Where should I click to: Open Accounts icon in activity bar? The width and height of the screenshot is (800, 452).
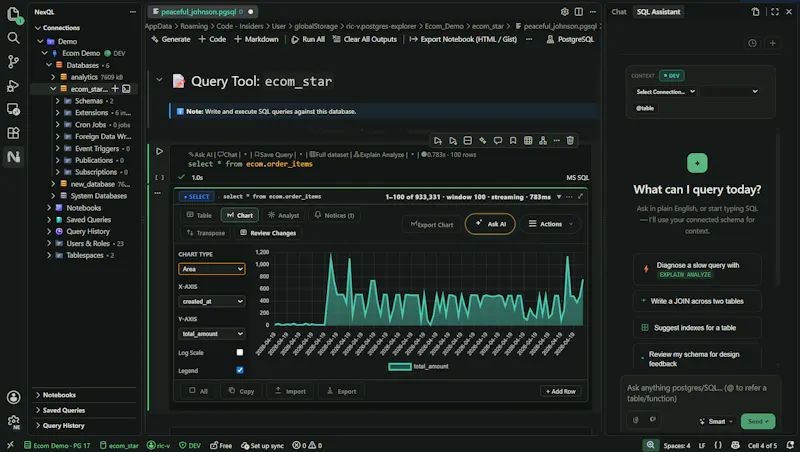[13, 397]
